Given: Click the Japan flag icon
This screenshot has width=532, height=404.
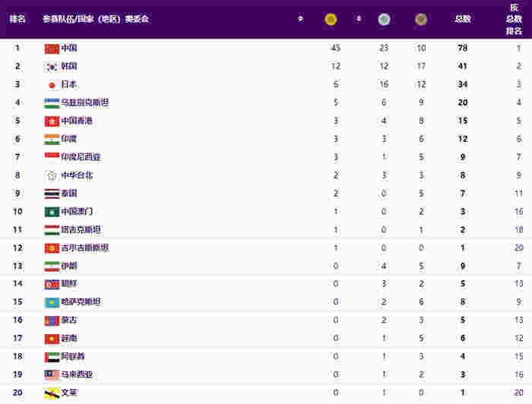Looking at the screenshot, I should (52, 84).
